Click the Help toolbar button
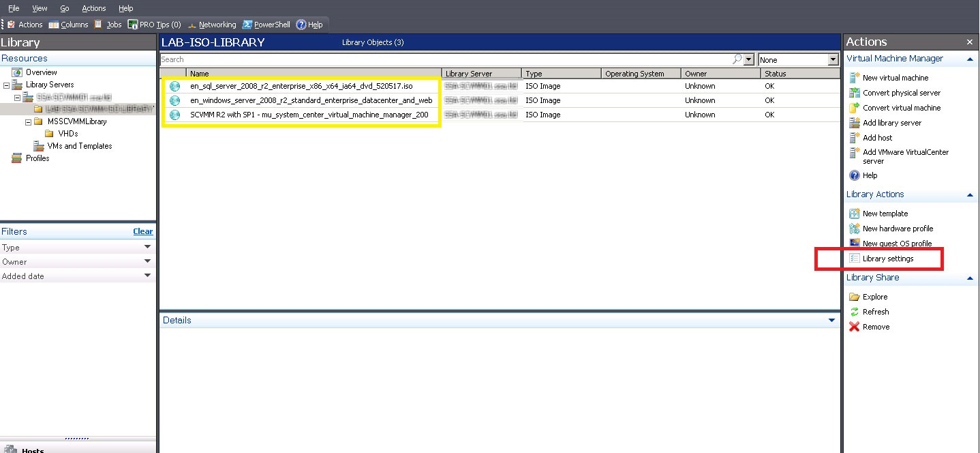 [309, 25]
